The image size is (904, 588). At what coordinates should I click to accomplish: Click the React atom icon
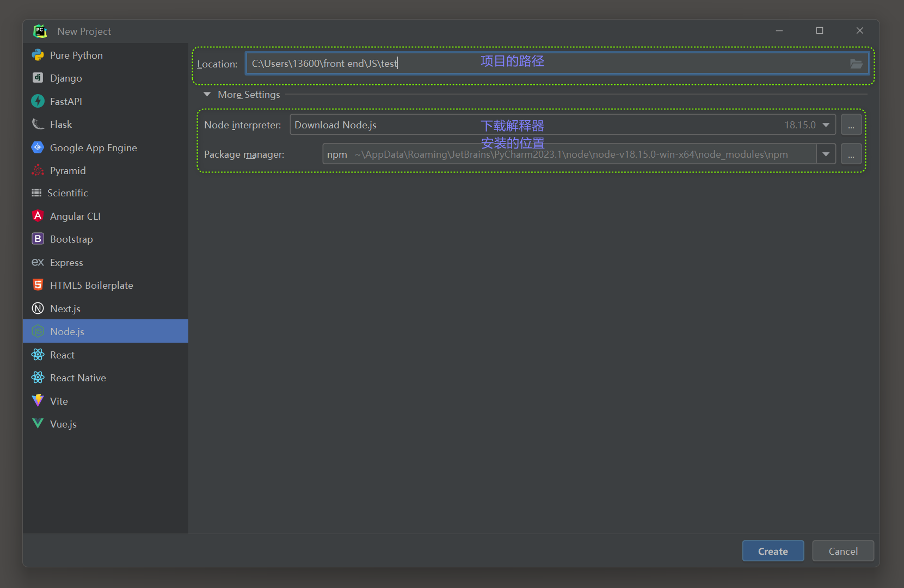38,355
